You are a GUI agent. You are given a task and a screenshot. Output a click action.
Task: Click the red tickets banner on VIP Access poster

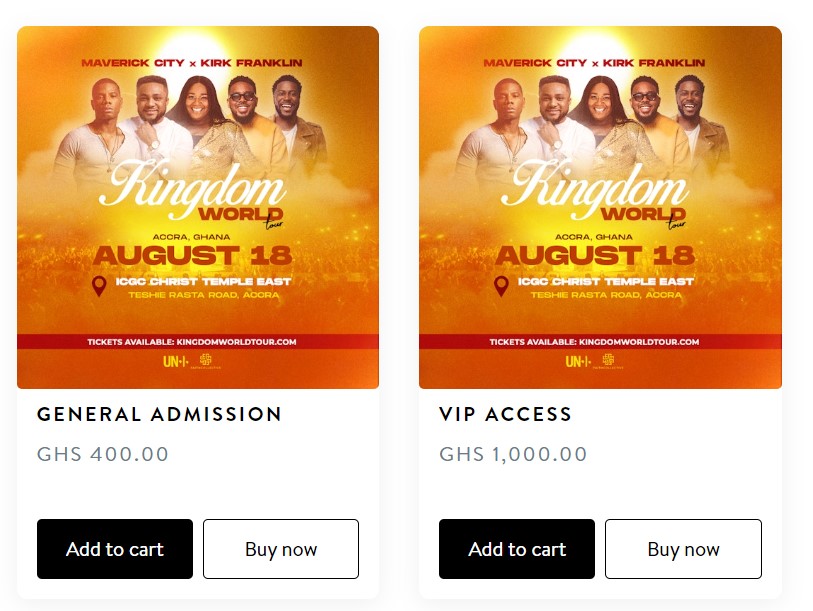(x=600, y=342)
